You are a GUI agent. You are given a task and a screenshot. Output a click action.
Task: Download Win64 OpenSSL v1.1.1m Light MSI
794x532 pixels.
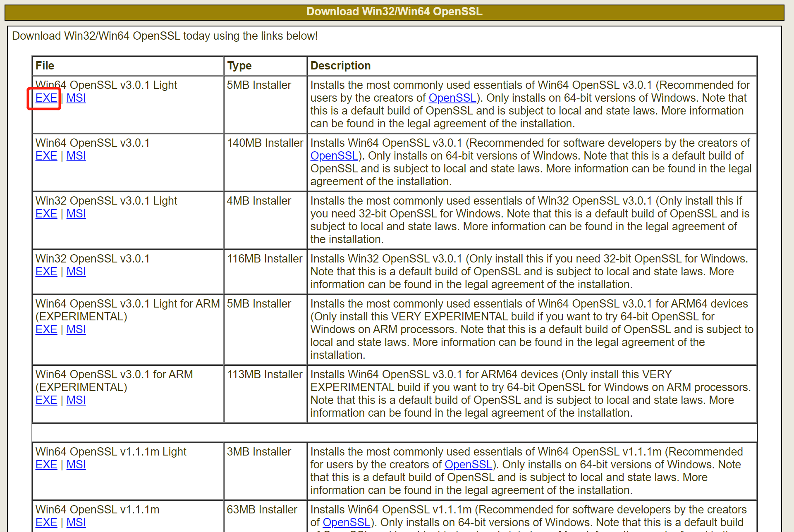[x=76, y=465]
